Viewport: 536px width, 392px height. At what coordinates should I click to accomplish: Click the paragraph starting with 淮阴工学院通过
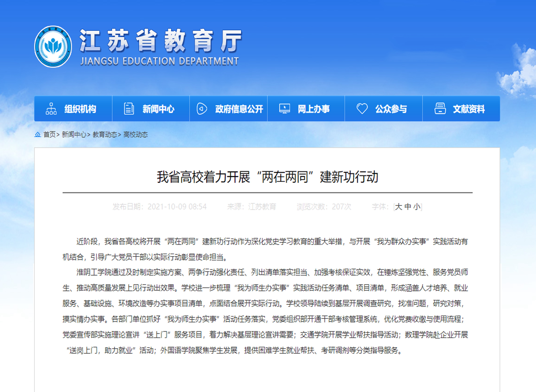pyautogui.click(x=265, y=311)
